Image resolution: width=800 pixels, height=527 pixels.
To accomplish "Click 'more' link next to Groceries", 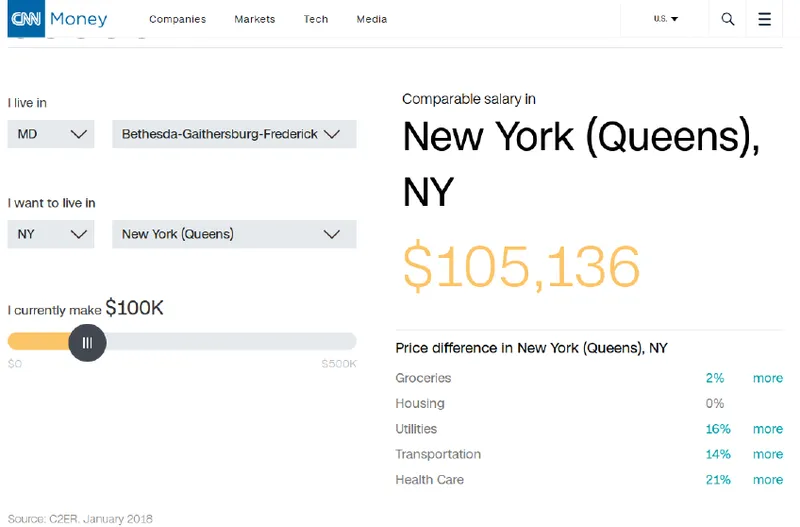I will click(768, 378).
